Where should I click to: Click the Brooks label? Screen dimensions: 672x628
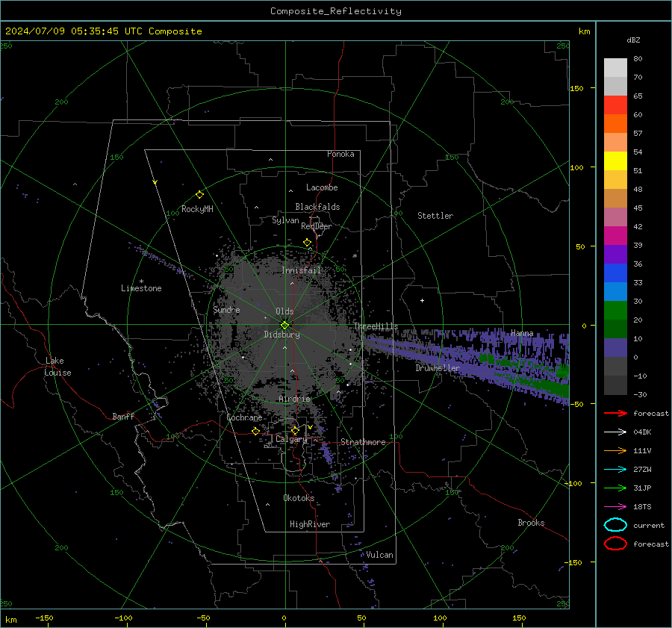tap(531, 523)
